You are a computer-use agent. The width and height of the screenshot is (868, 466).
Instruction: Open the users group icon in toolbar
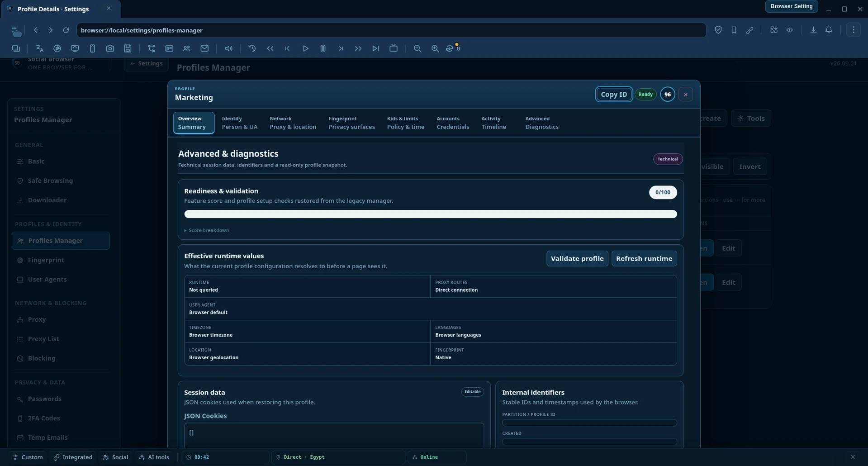click(x=186, y=48)
